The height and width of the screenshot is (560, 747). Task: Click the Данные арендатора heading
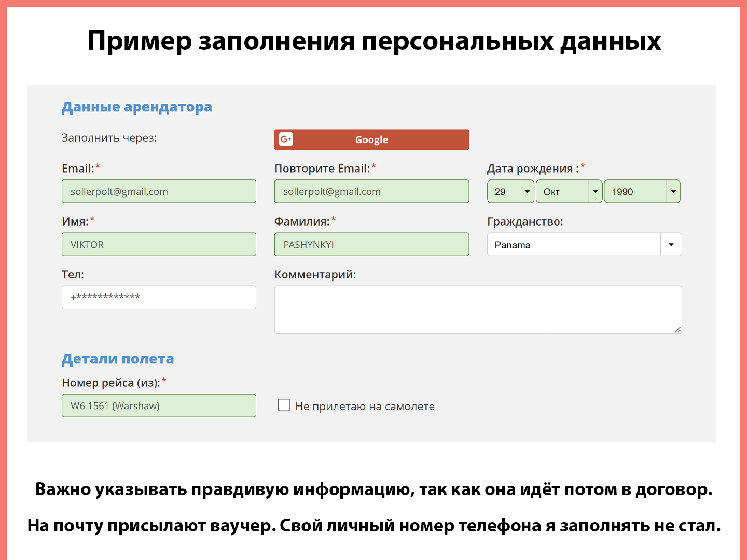(137, 107)
